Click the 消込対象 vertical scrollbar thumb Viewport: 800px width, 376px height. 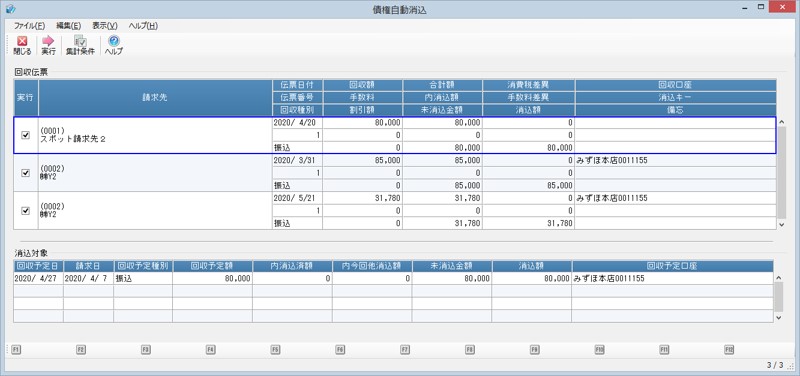pos(778,297)
